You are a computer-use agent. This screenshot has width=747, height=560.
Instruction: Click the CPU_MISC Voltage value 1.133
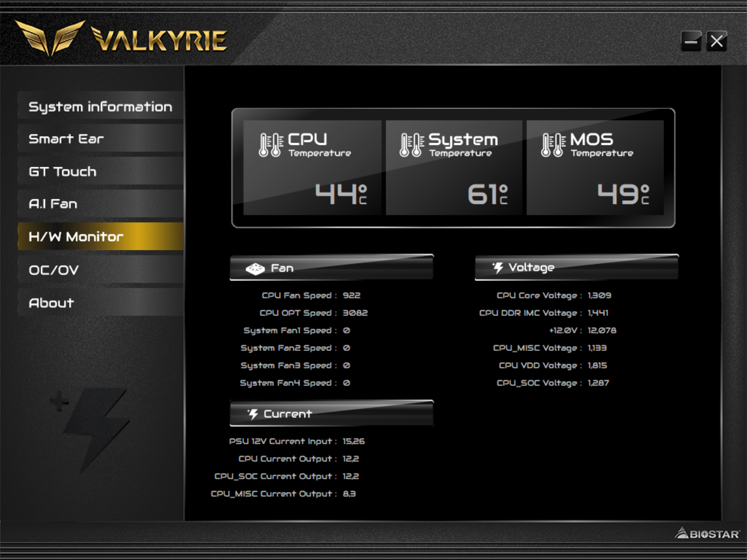click(x=597, y=348)
